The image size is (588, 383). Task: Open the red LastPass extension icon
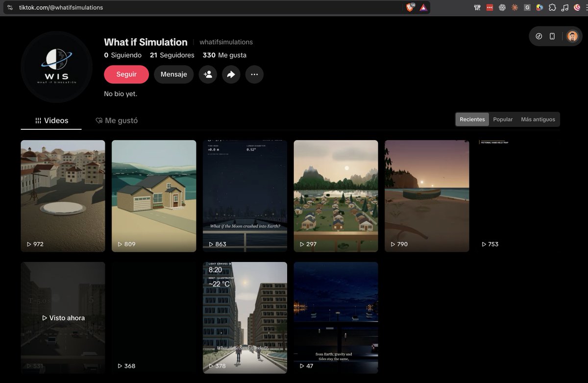pos(490,7)
